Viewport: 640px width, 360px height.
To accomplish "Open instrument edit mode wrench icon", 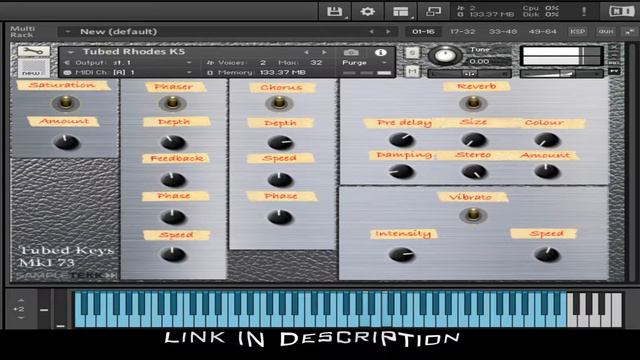I will coord(34,51).
